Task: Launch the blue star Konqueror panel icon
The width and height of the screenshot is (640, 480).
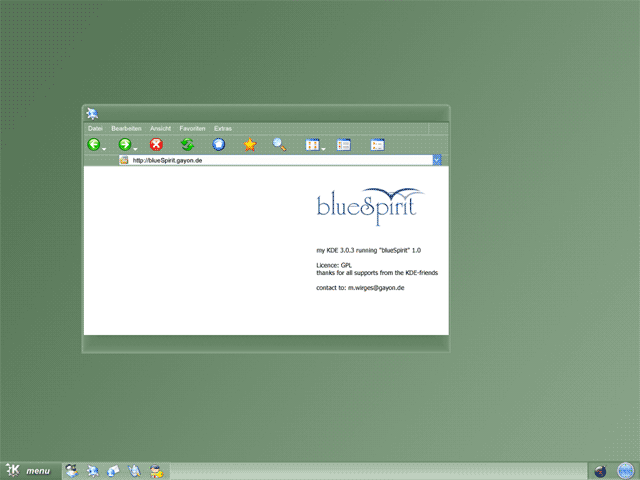Action: [x=93, y=471]
